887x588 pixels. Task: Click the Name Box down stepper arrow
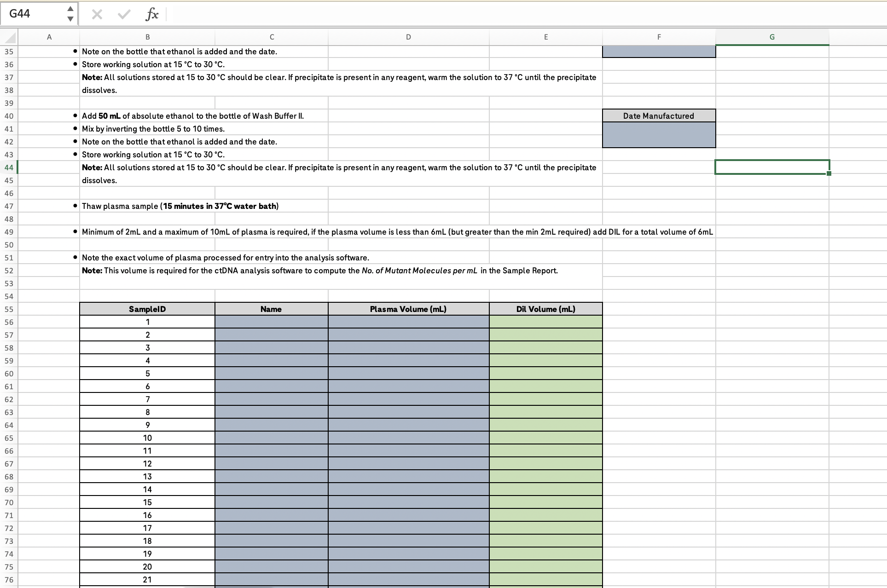tap(70, 19)
